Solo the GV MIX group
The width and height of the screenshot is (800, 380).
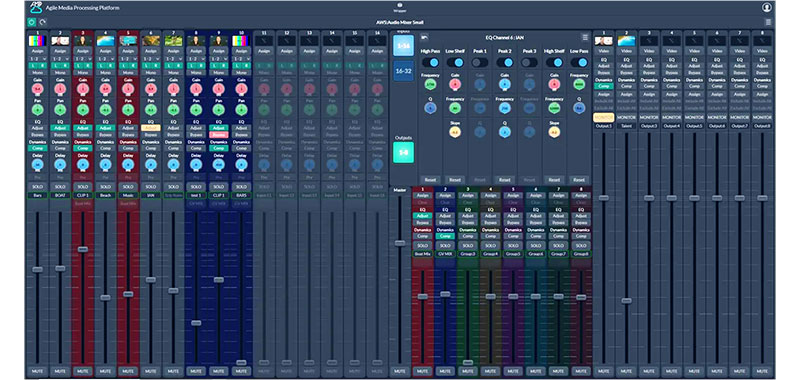(x=445, y=245)
